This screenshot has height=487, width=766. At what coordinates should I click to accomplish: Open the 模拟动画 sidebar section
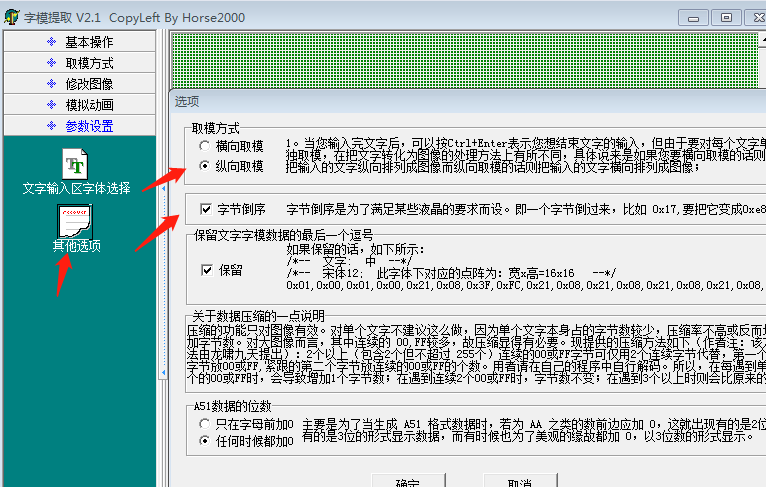(80, 105)
